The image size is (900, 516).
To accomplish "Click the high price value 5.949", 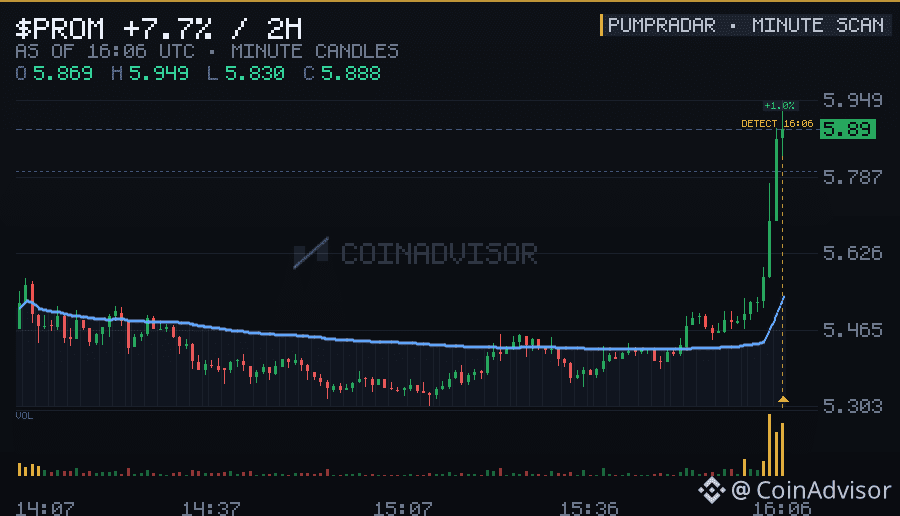I will tap(158, 73).
